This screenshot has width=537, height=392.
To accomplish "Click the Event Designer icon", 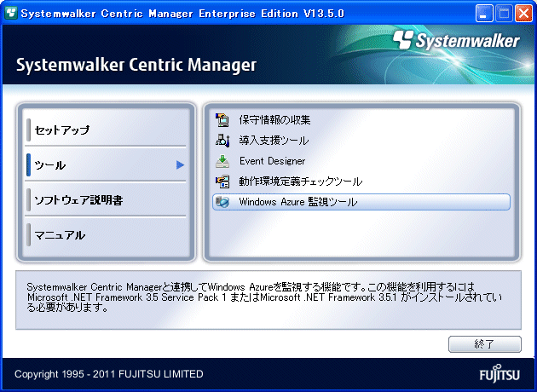I will point(222,161).
